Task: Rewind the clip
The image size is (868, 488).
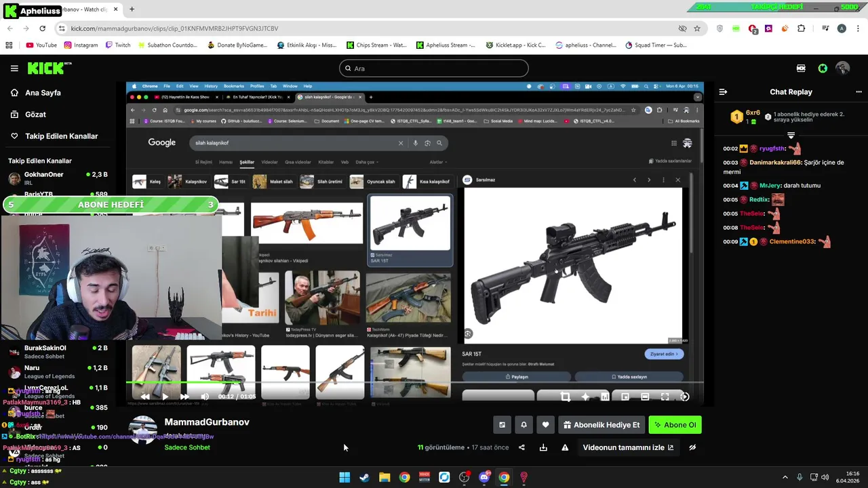Action: (x=145, y=396)
